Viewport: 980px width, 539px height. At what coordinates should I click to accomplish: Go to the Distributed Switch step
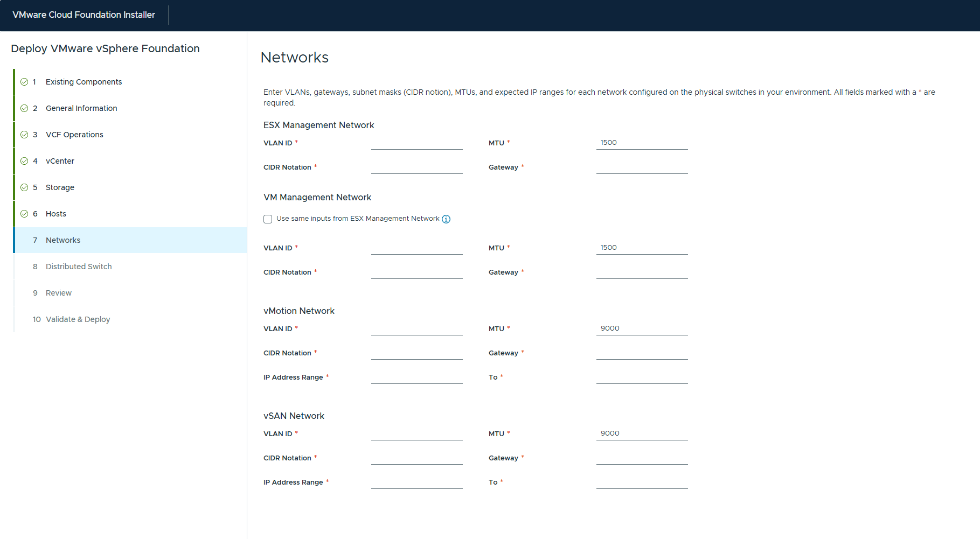point(79,267)
